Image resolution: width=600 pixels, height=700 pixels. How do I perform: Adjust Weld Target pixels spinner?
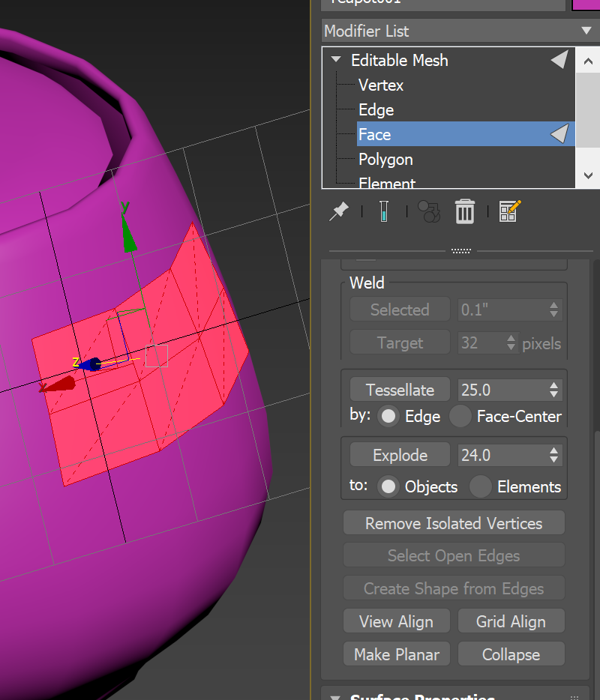coord(511,343)
